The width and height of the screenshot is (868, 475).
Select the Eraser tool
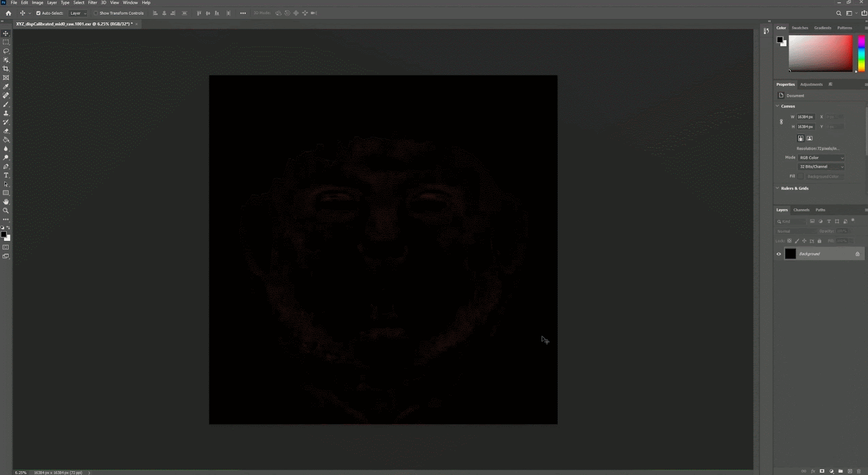coord(6,131)
